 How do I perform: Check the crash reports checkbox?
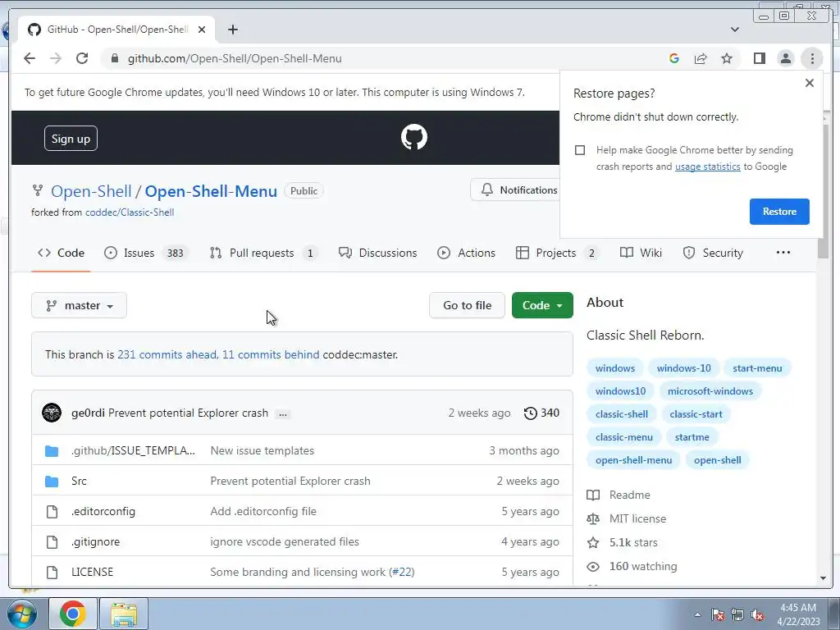(580, 150)
